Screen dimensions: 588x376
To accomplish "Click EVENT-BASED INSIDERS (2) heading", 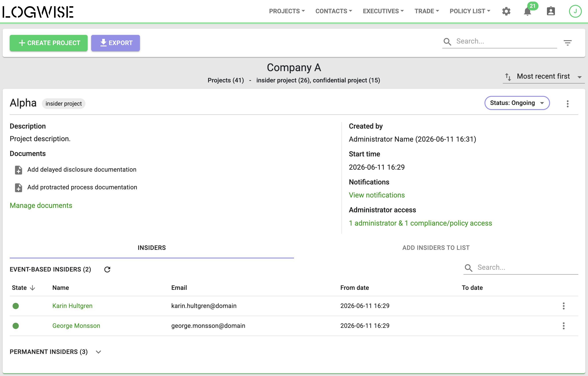I will click(x=50, y=270).
